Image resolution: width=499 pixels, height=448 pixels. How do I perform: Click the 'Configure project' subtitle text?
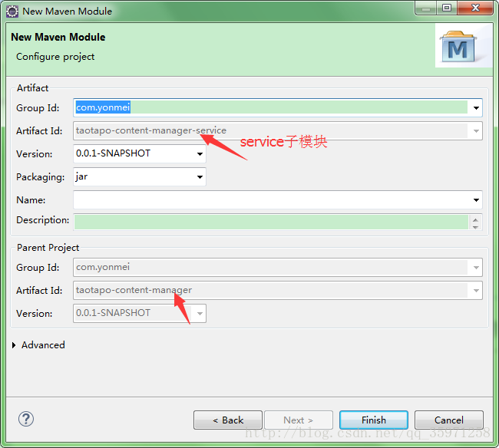point(55,57)
